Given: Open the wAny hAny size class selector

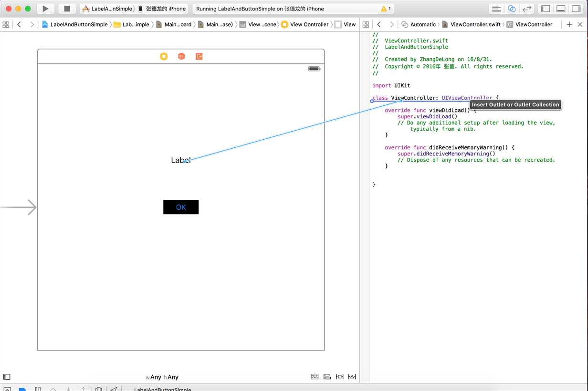Looking at the screenshot, I should click(162, 377).
